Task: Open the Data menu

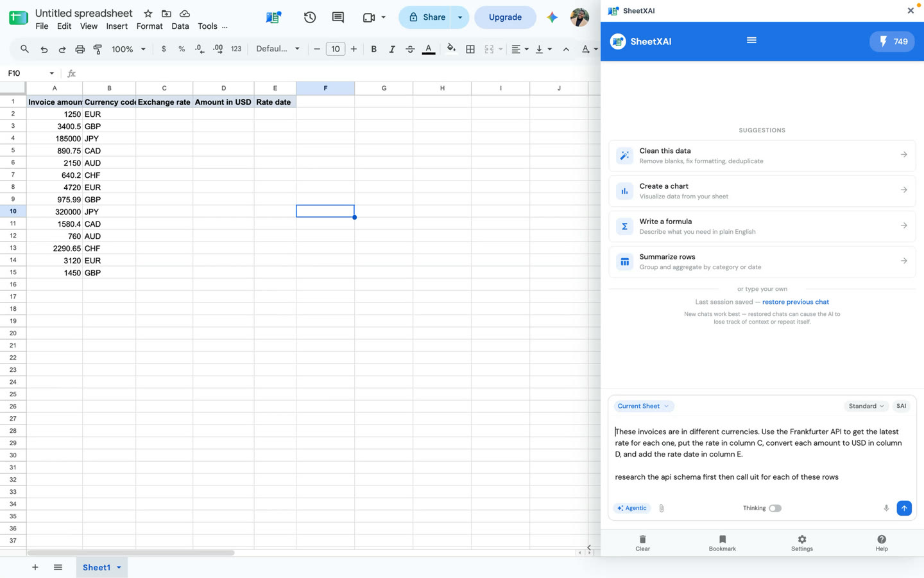Action: [180, 26]
